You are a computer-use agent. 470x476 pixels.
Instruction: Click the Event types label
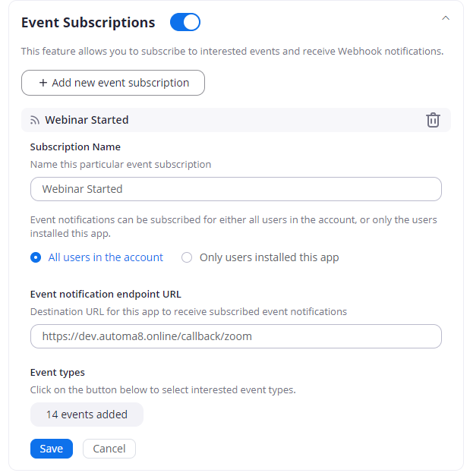58,373
